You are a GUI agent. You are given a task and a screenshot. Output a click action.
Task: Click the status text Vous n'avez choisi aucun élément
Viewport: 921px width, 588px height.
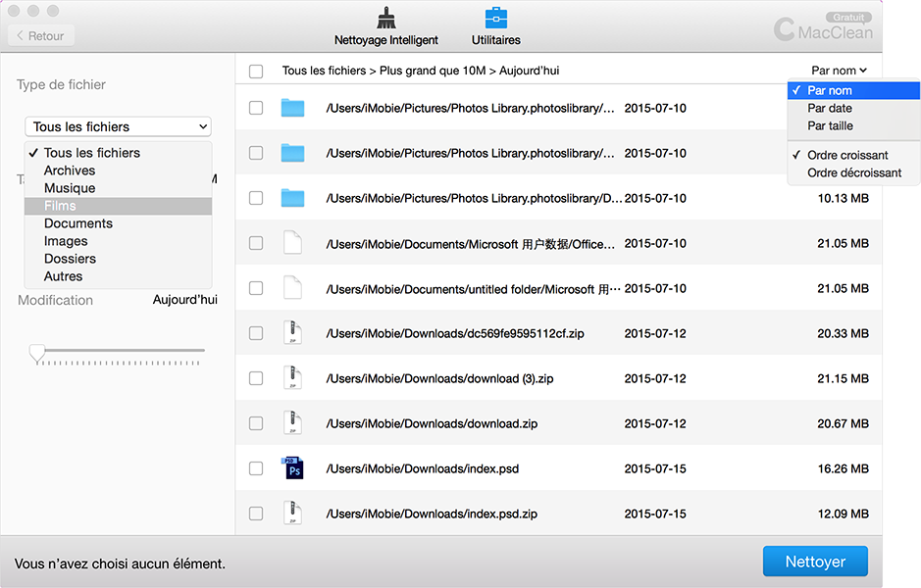(120, 563)
